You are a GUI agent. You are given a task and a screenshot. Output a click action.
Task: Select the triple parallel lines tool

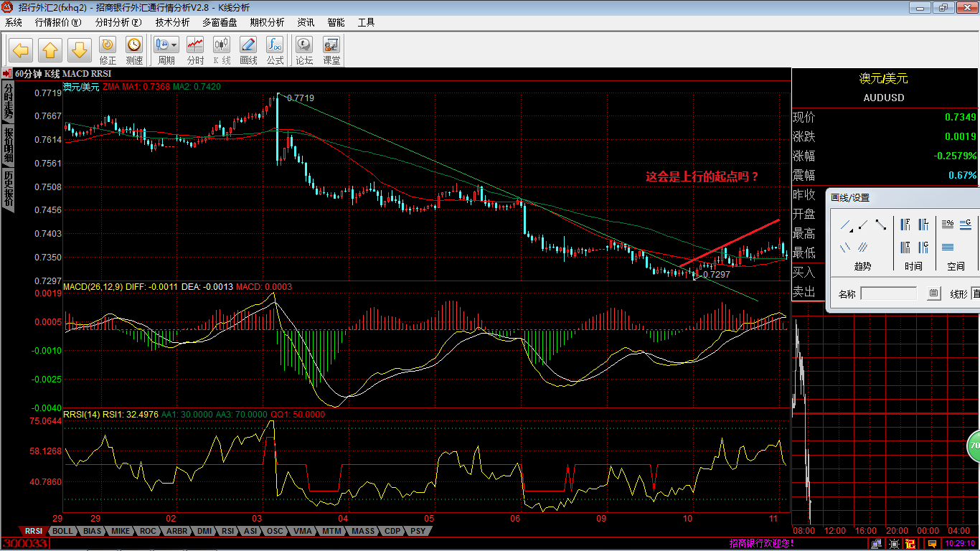pos(863,248)
